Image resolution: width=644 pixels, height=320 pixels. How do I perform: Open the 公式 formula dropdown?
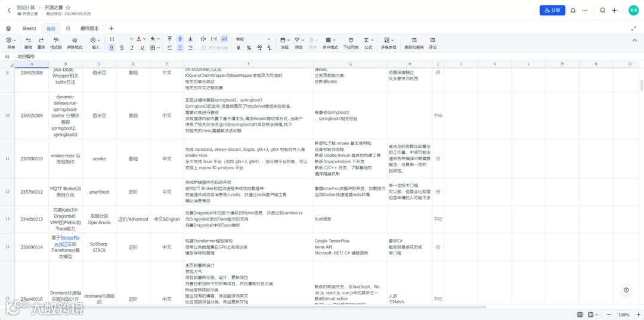click(368, 43)
